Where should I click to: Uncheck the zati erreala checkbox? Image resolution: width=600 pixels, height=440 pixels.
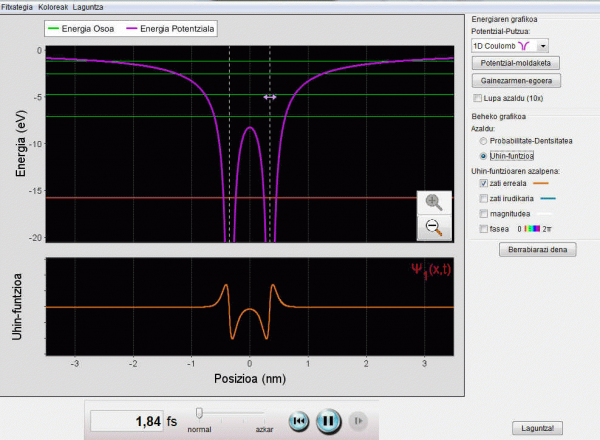point(484,184)
